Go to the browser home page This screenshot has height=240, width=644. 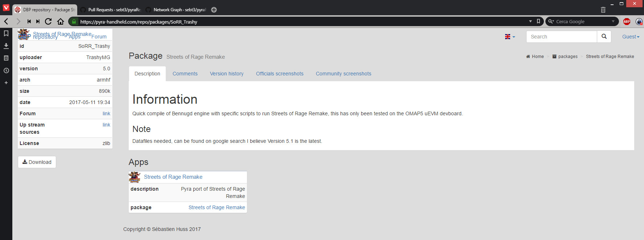[x=61, y=21]
